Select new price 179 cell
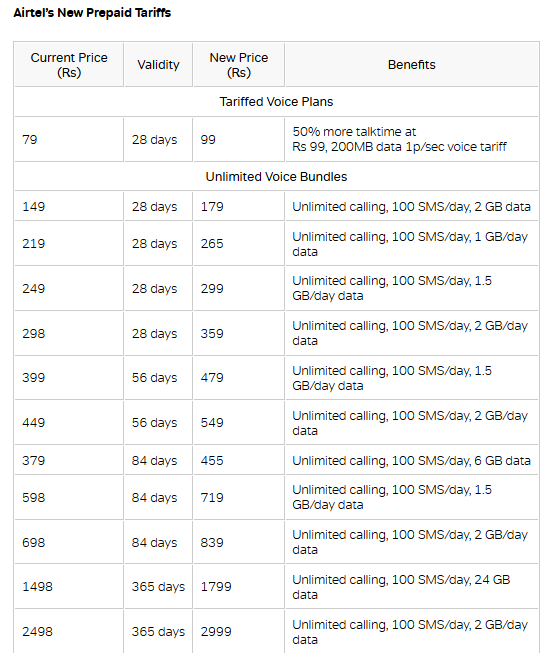The width and height of the screenshot is (553, 653). point(239,207)
